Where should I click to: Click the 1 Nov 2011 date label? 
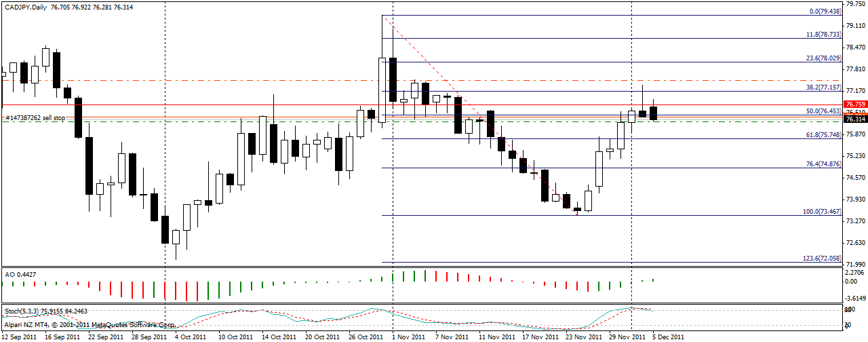[x=408, y=337]
